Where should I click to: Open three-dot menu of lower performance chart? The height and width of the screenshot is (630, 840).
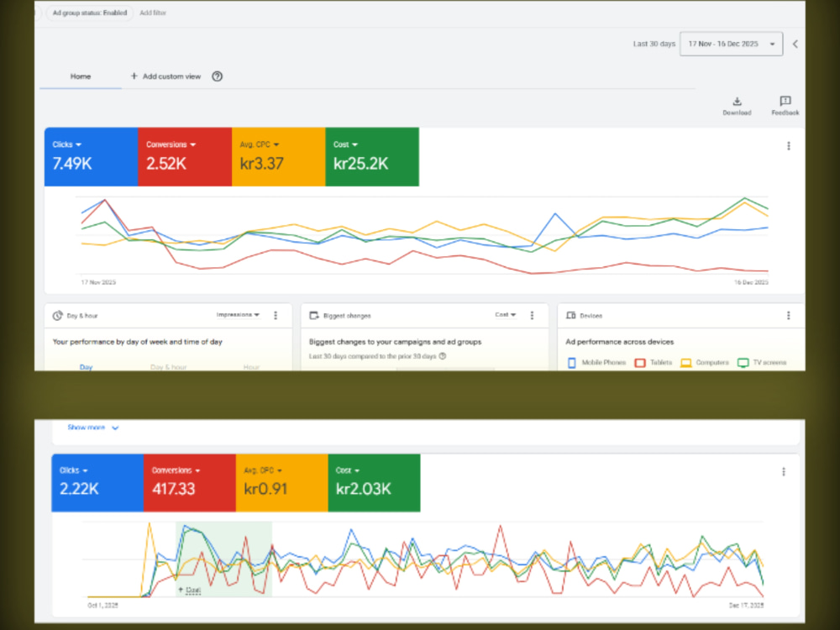pos(784,472)
